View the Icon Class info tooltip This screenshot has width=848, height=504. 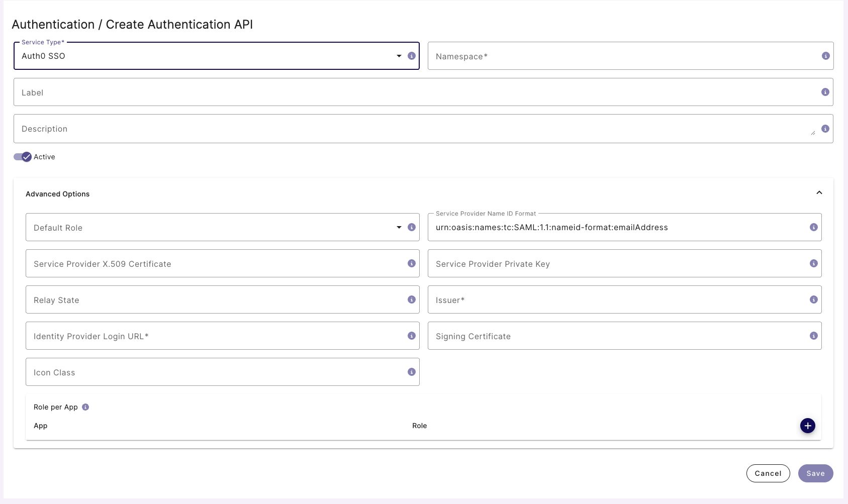pyautogui.click(x=411, y=372)
